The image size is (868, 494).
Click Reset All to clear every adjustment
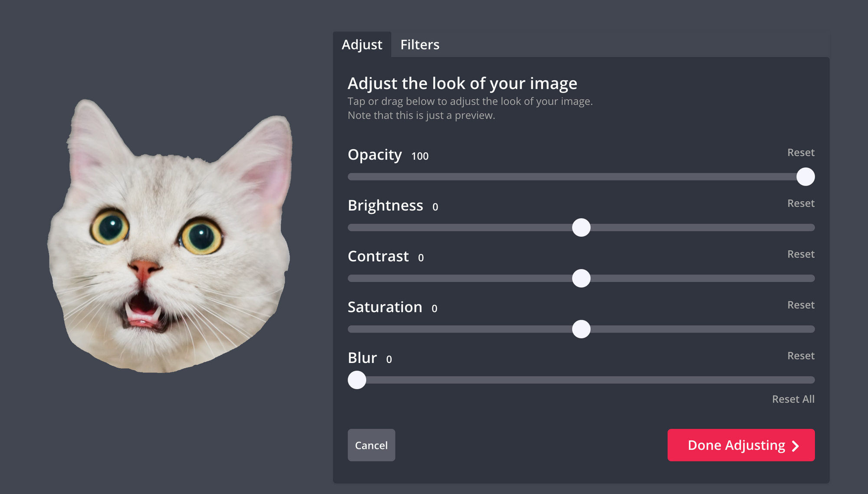[x=793, y=399]
